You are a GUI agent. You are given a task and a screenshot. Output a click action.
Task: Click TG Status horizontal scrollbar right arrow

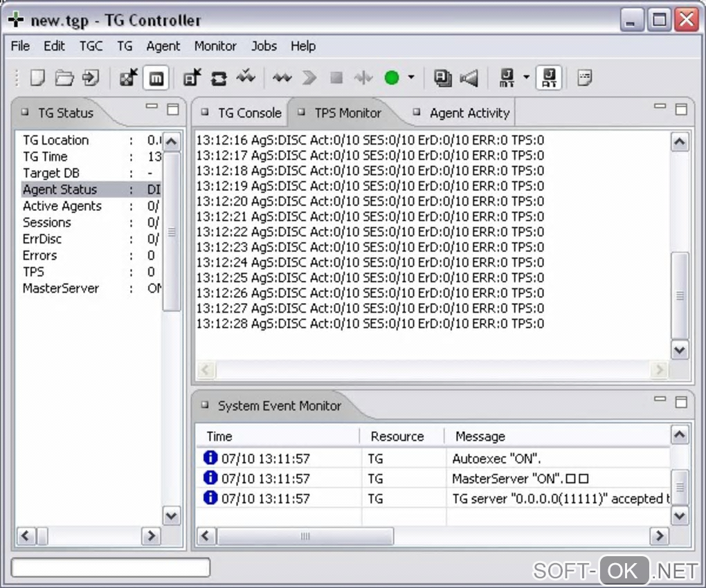[152, 536]
